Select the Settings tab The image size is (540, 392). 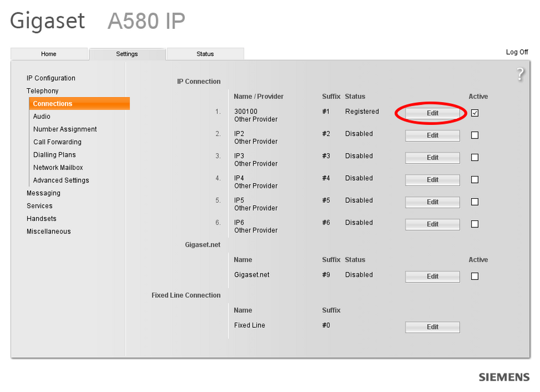pyautogui.click(x=127, y=53)
